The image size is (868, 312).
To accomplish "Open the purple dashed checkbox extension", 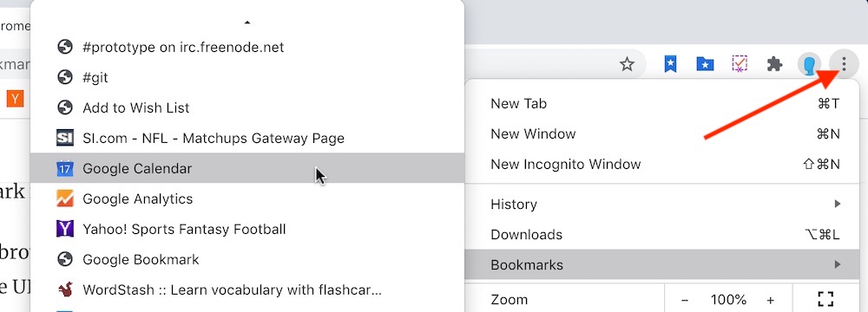I will click(740, 64).
